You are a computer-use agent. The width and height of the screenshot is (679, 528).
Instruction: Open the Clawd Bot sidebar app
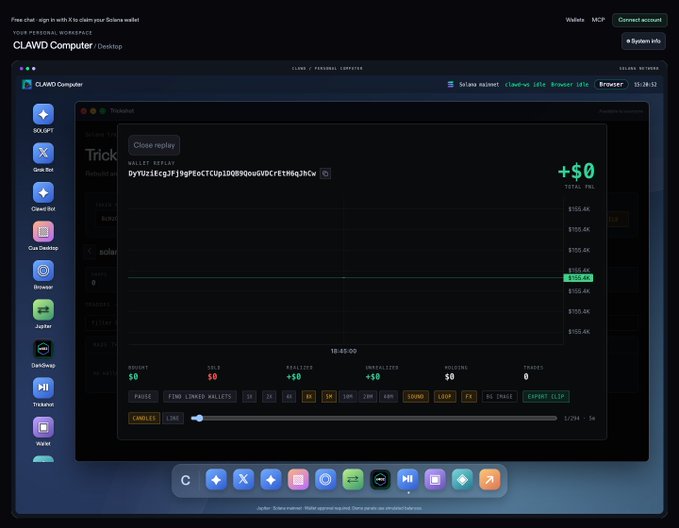click(43, 193)
